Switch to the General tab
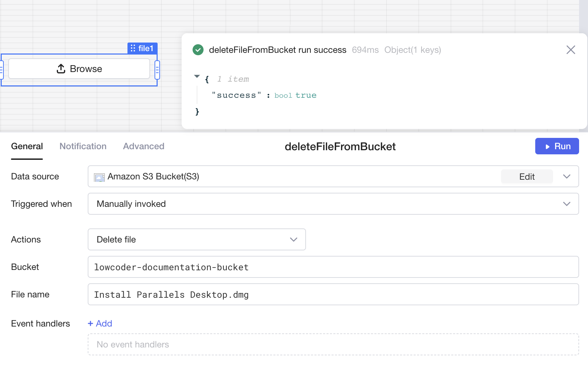The image size is (588, 367). (27, 146)
